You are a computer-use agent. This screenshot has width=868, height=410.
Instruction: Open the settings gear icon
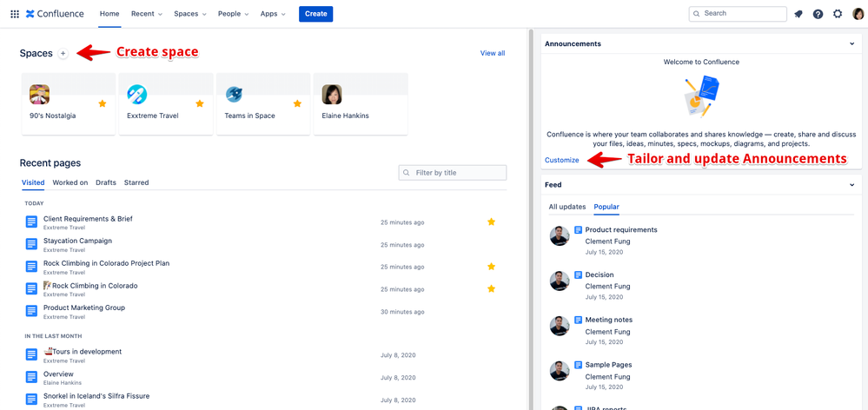(x=838, y=14)
